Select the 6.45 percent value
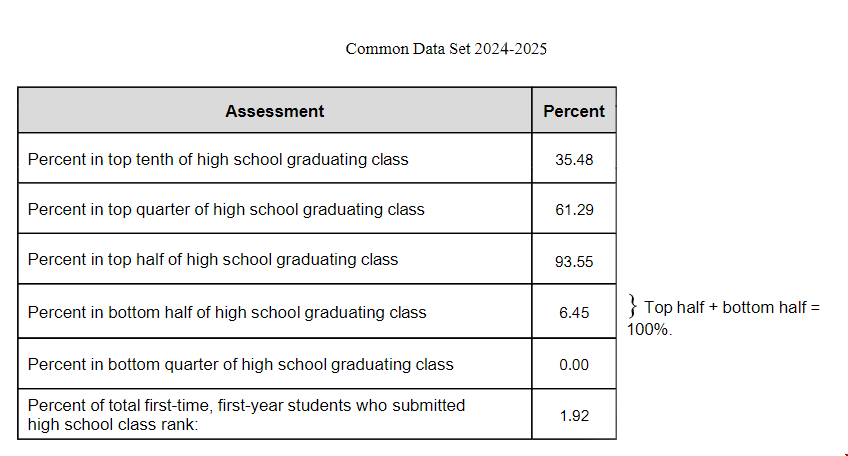848x456 pixels. tap(574, 313)
